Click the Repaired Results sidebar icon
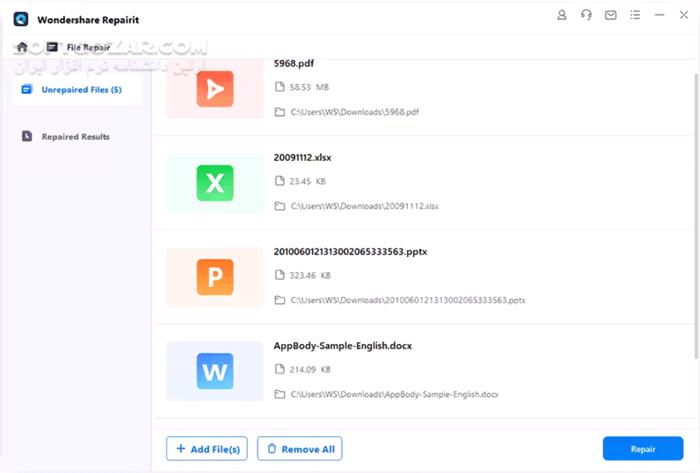The height and width of the screenshot is (473, 700). click(x=27, y=136)
